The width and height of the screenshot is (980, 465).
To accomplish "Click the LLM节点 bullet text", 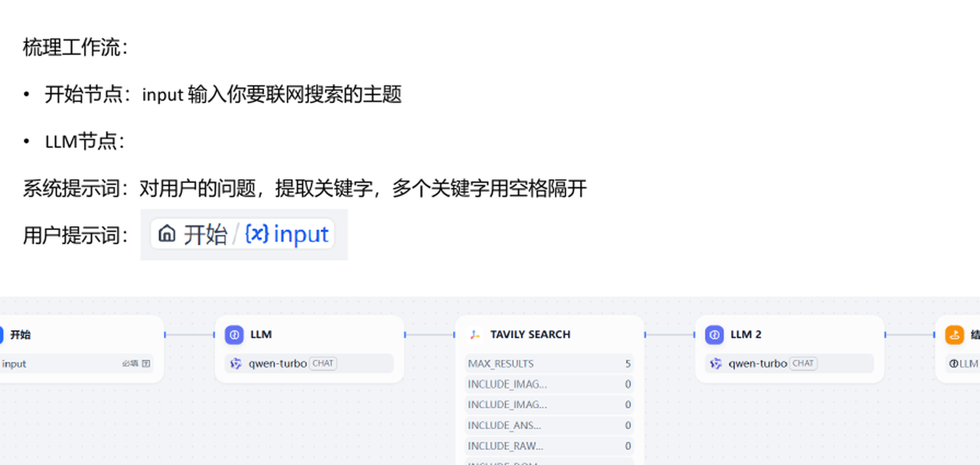I will tap(85, 142).
